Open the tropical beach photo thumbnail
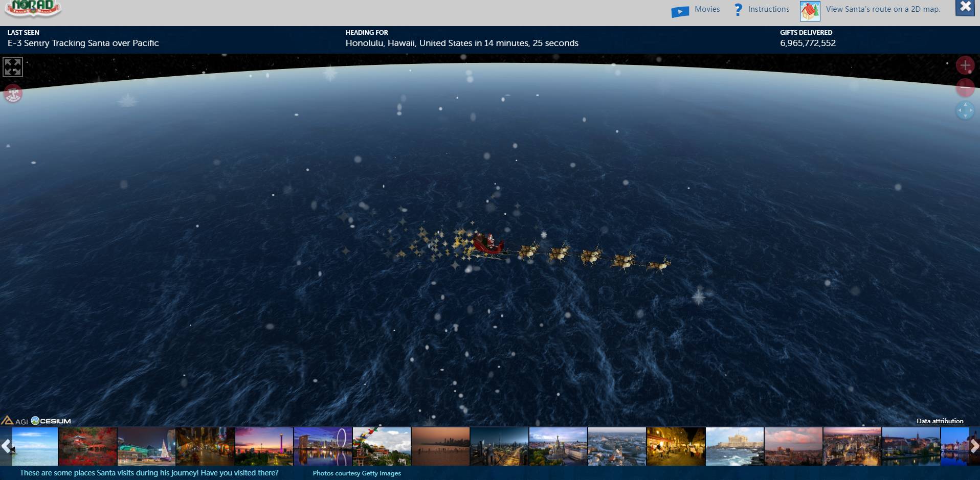 pos(35,446)
